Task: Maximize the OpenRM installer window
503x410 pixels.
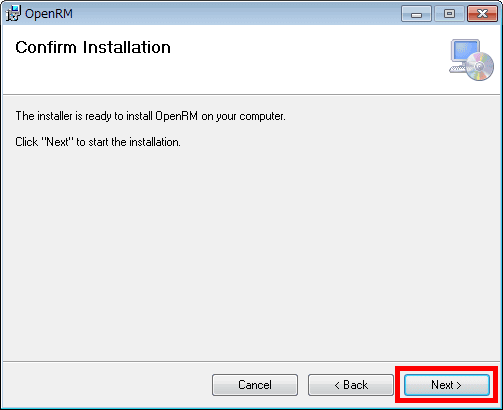Action: 449,14
